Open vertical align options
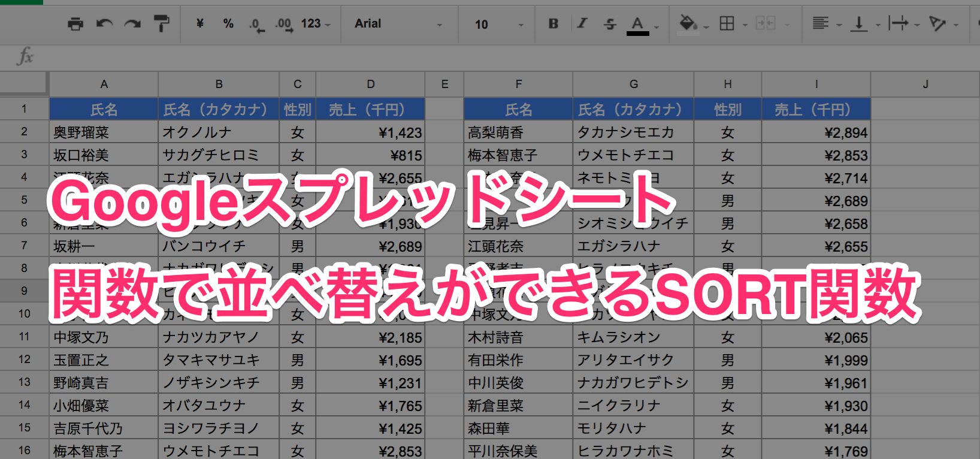The image size is (980, 459). (x=859, y=24)
